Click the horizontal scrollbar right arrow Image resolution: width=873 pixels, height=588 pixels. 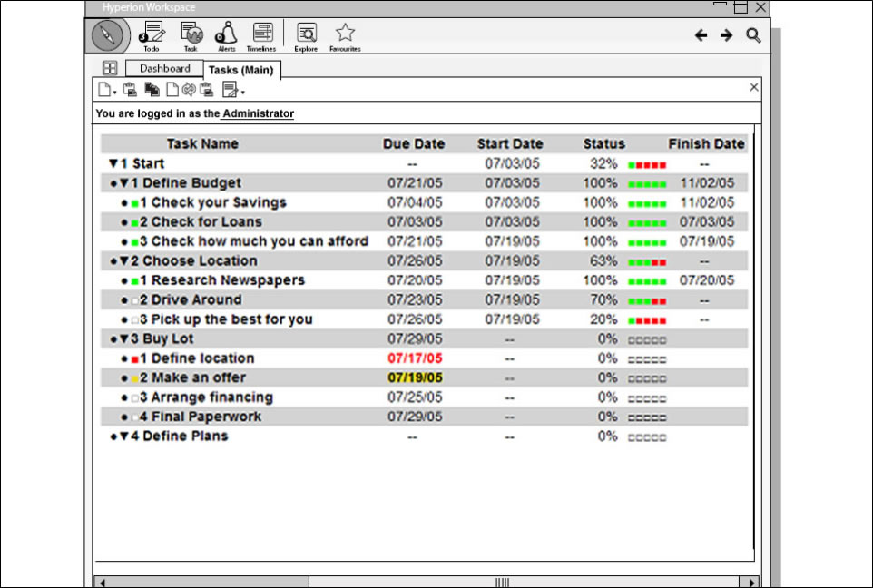point(752,583)
